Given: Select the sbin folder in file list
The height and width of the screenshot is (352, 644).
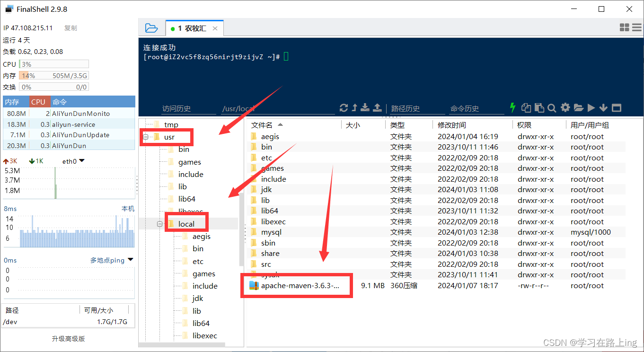Looking at the screenshot, I should tap(436, 243).
